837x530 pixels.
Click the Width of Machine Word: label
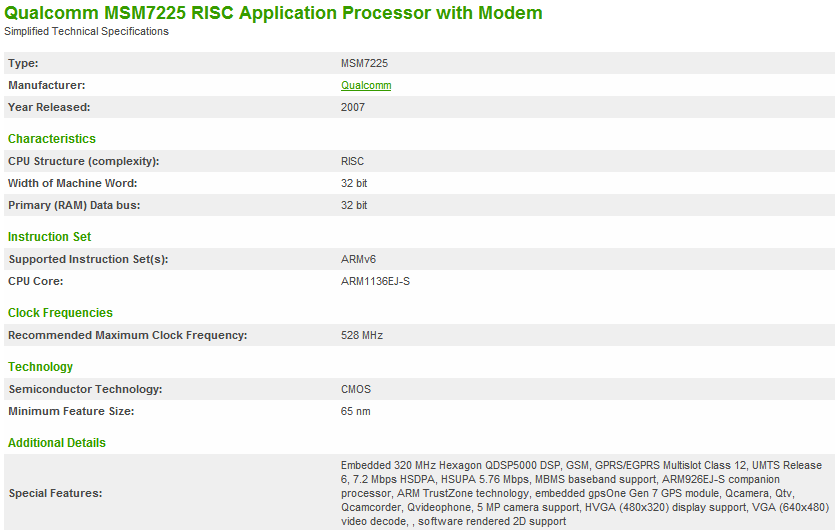click(73, 183)
